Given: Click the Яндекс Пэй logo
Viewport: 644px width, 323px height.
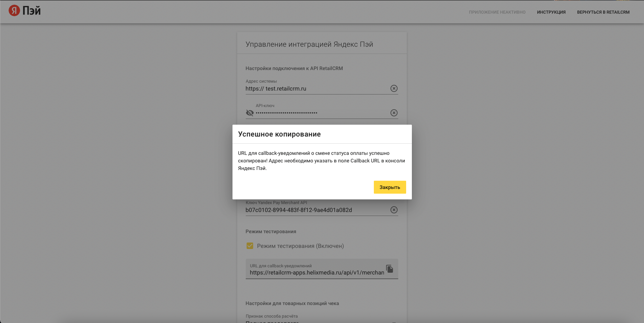Looking at the screenshot, I should coord(25,11).
